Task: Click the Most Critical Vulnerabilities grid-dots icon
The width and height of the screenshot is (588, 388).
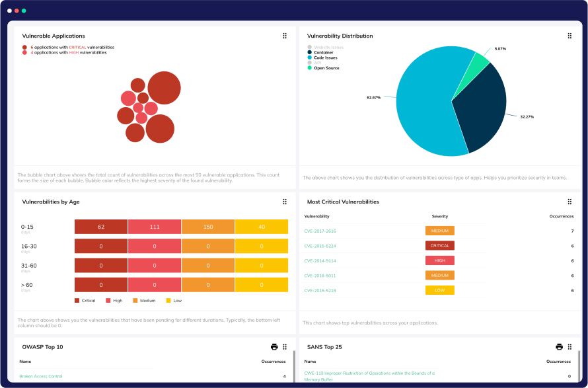Action: tap(570, 202)
